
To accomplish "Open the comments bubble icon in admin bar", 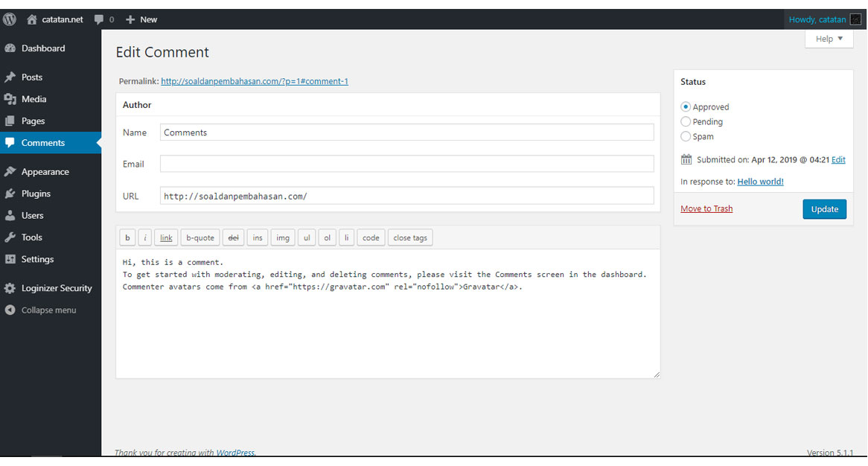I will (x=98, y=19).
